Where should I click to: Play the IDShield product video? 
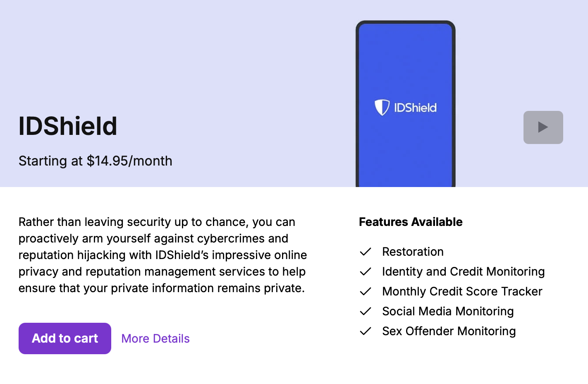[x=543, y=127]
